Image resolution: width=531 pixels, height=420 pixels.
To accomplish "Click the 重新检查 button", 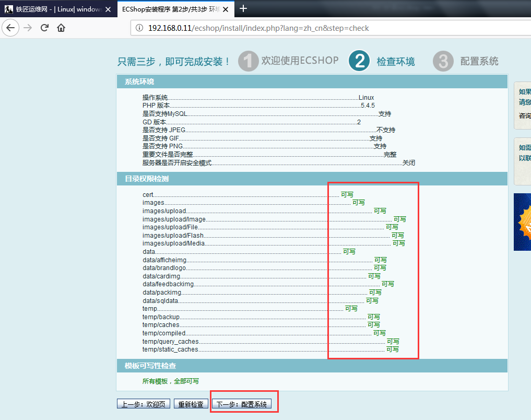I will point(191,404).
